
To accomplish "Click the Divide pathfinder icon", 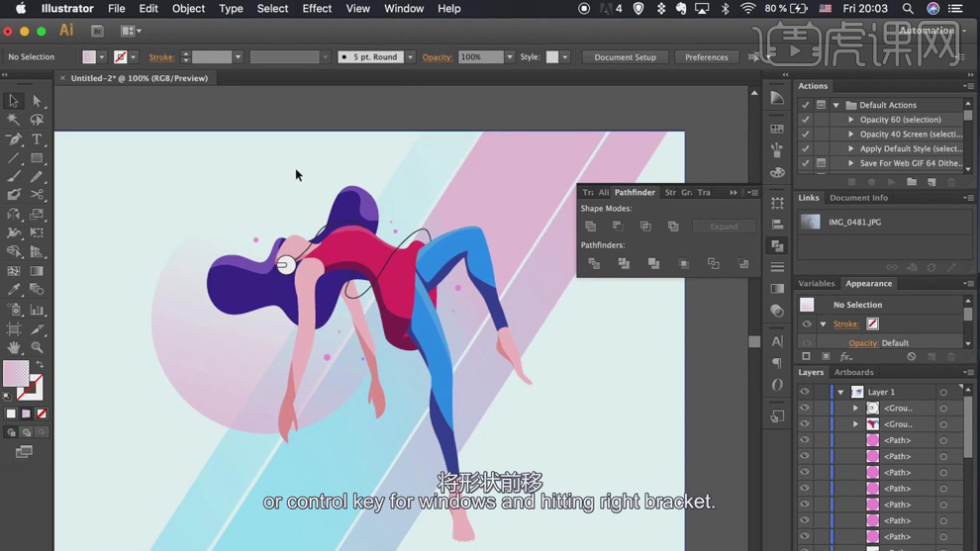I will click(594, 264).
